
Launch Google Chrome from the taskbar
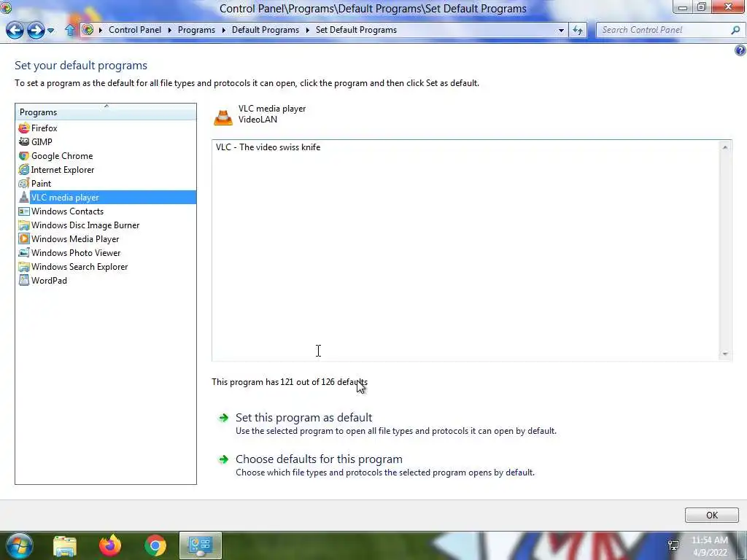155,545
